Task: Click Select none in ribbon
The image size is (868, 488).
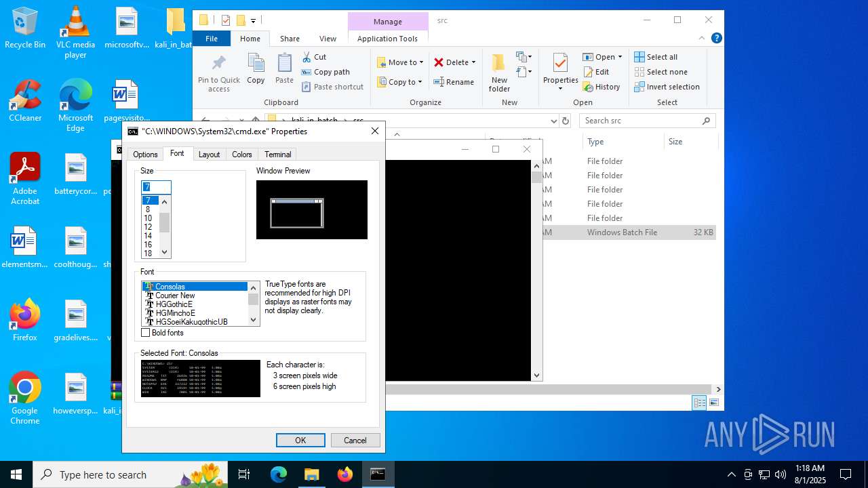Action: (660, 72)
